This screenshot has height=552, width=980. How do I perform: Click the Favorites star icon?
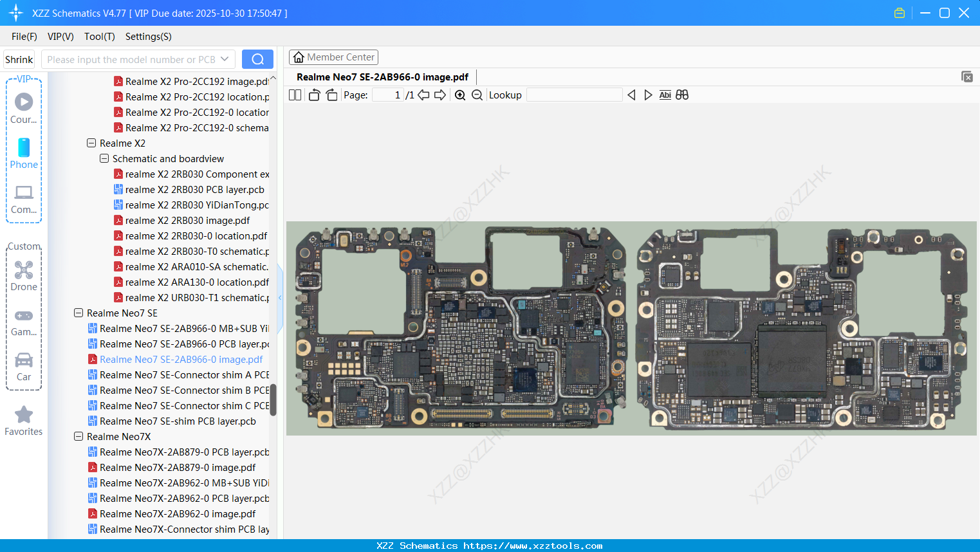23,412
